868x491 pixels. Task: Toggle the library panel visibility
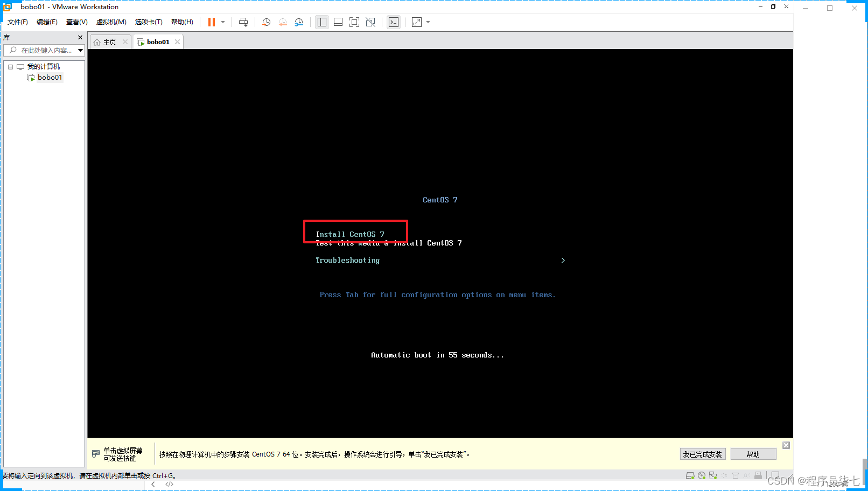(x=321, y=22)
